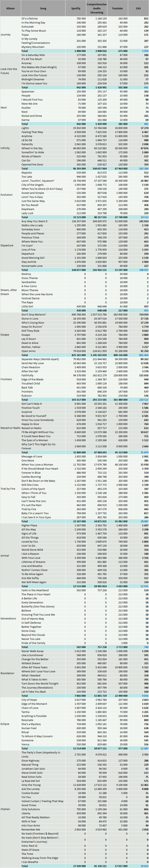Click the song "Wheel in the Sky"
This screenshot has width=149, height=868.
click(x=32, y=148)
